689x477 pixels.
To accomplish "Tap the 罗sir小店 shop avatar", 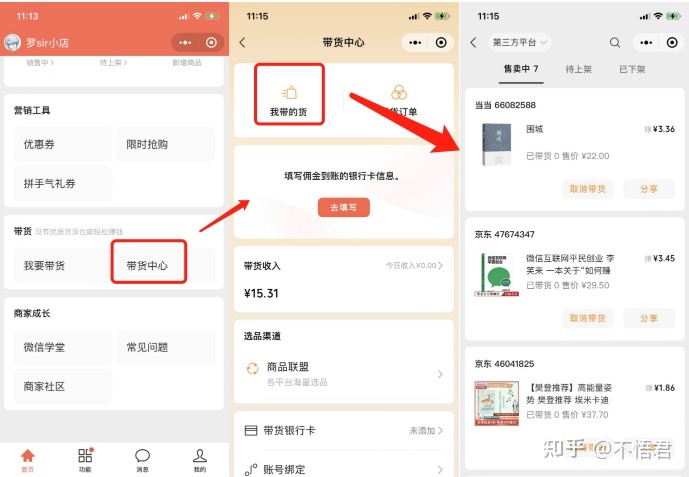I will coord(12,43).
